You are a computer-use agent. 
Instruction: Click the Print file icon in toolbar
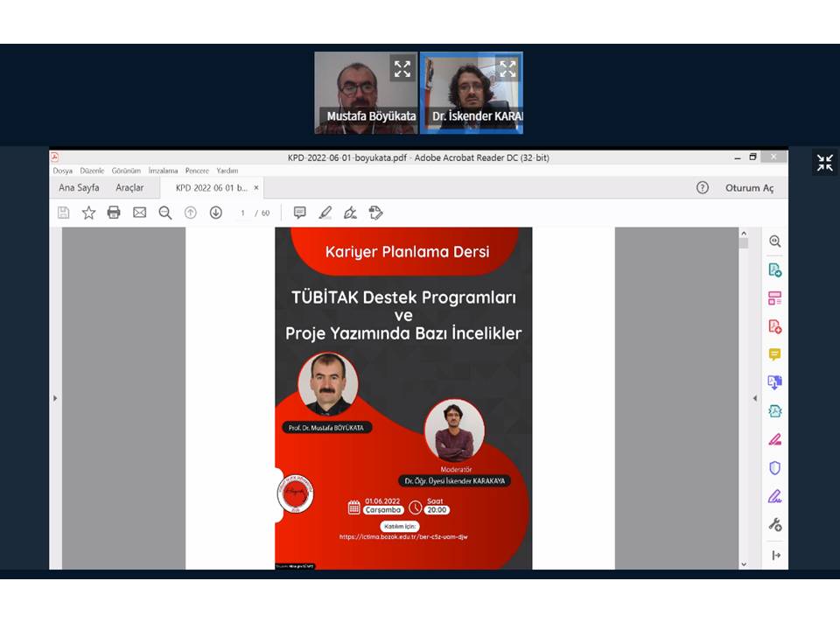click(114, 213)
